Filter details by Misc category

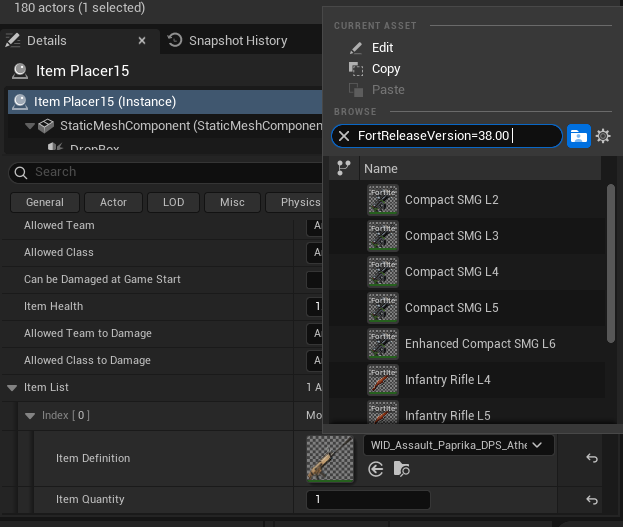click(232, 202)
